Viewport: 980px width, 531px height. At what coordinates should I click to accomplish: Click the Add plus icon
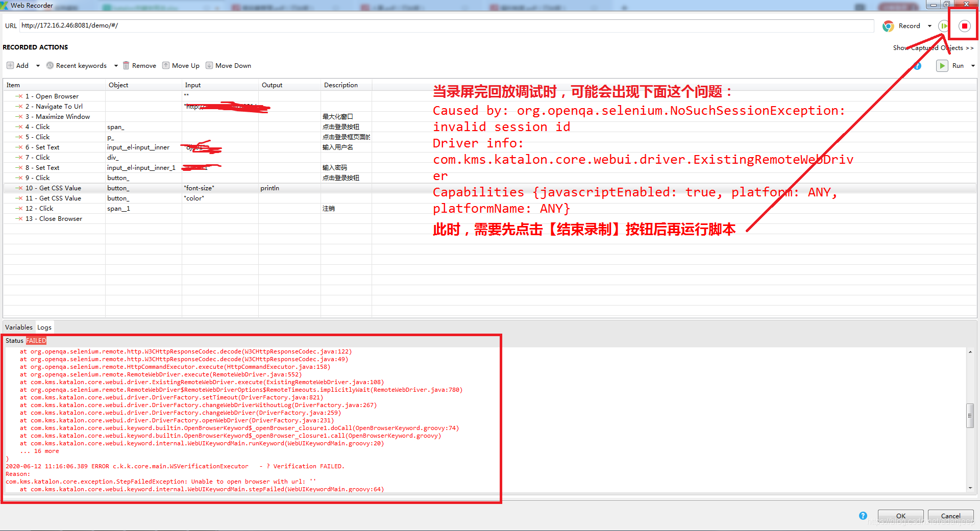tap(10, 66)
